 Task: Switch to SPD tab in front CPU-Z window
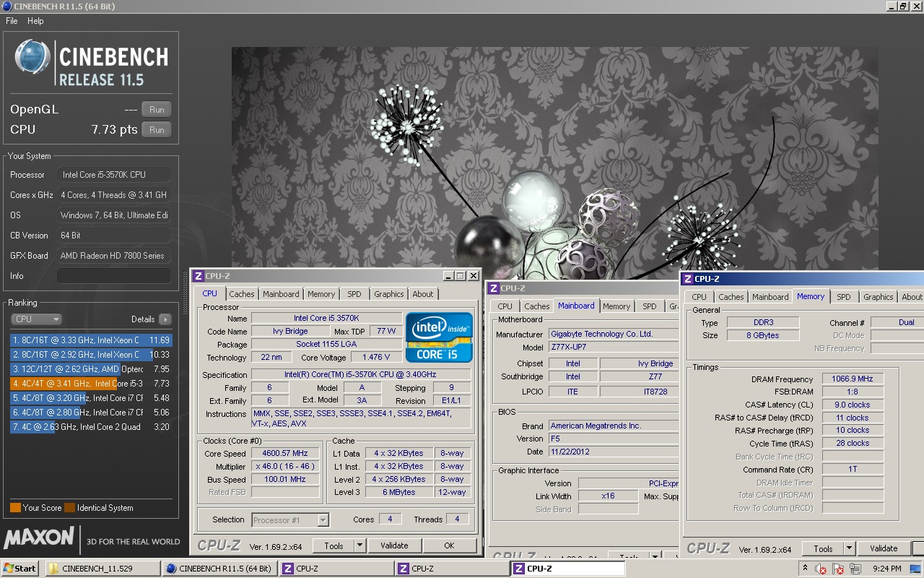(354, 294)
